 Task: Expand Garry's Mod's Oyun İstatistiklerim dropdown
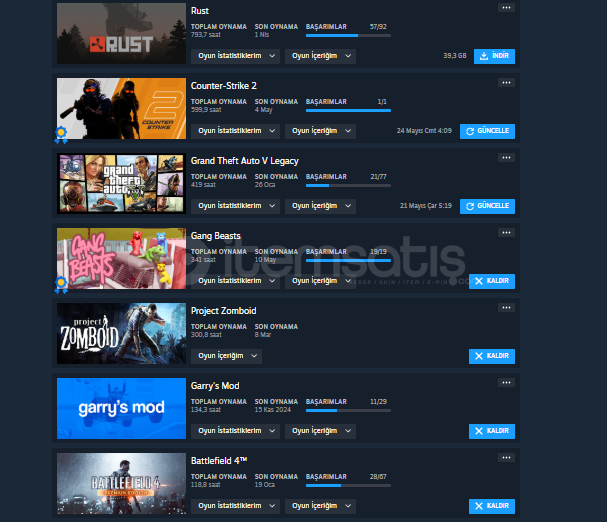(235, 431)
